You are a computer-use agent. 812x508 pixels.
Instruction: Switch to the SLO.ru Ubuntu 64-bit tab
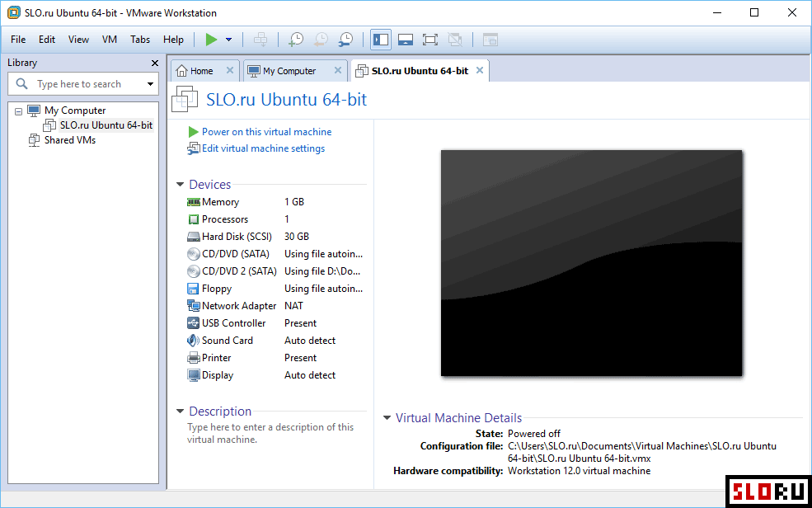tap(420, 71)
